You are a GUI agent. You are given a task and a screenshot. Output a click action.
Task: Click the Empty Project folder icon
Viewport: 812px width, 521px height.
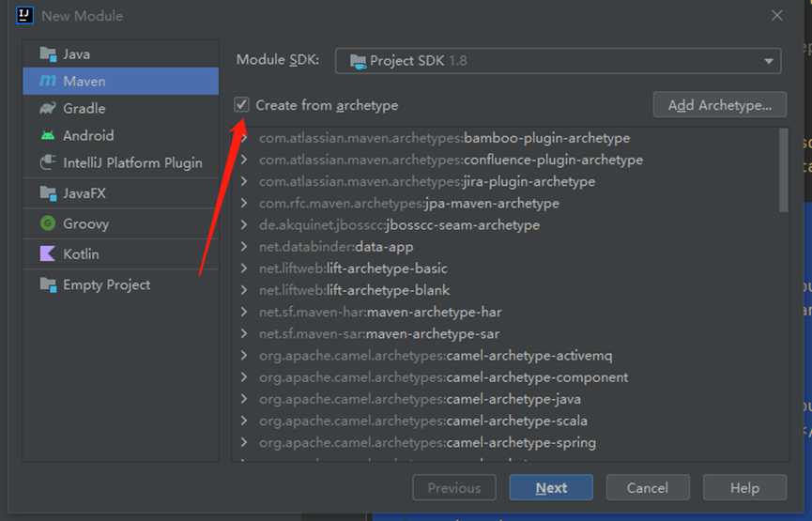click(x=48, y=284)
